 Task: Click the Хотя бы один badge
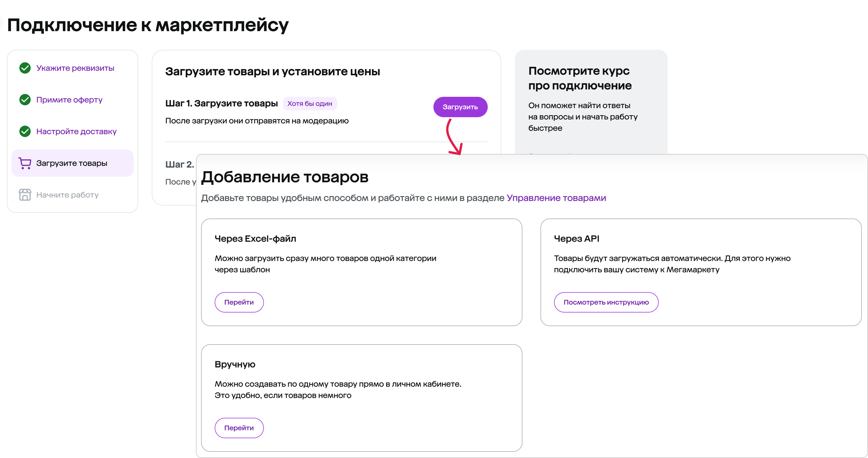pos(310,104)
